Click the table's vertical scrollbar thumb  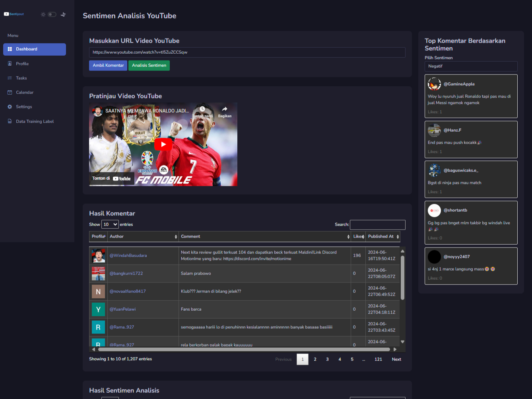point(402,278)
